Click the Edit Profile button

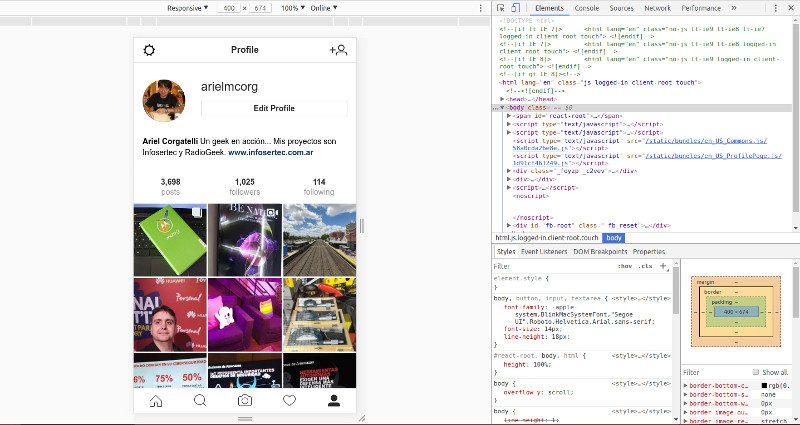tap(274, 108)
